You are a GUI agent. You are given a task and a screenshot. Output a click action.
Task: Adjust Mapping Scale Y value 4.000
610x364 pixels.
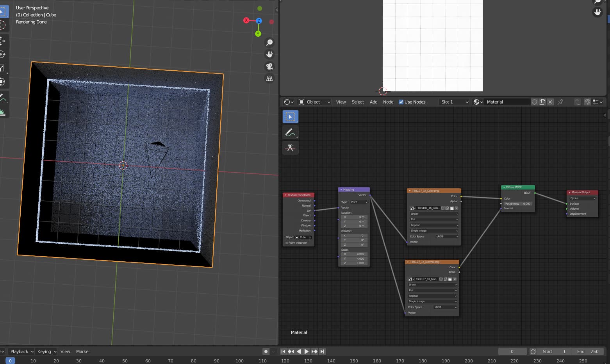point(354,259)
